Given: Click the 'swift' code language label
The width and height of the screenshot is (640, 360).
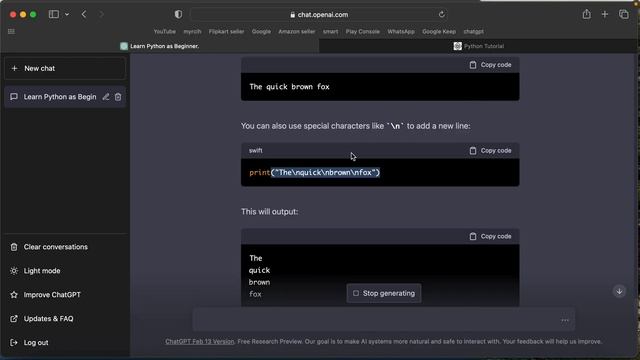Looking at the screenshot, I should (x=256, y=151).
